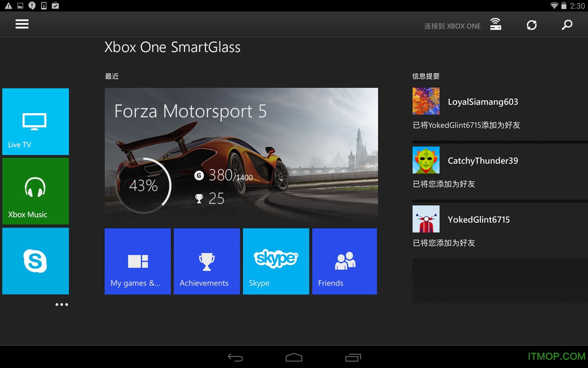Viewport: 588px width, 368px height.
Task: Tap the trophy icon beside 25
Action: pos(199,198)
